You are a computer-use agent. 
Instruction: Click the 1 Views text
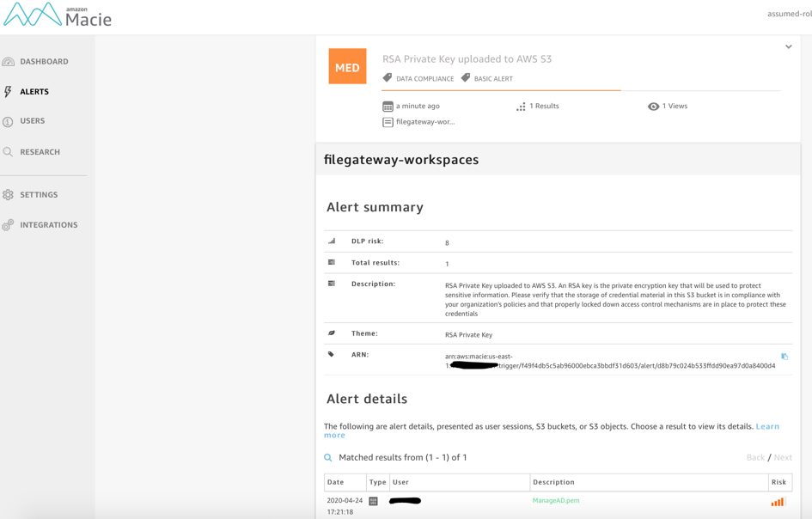pos(675,106)
